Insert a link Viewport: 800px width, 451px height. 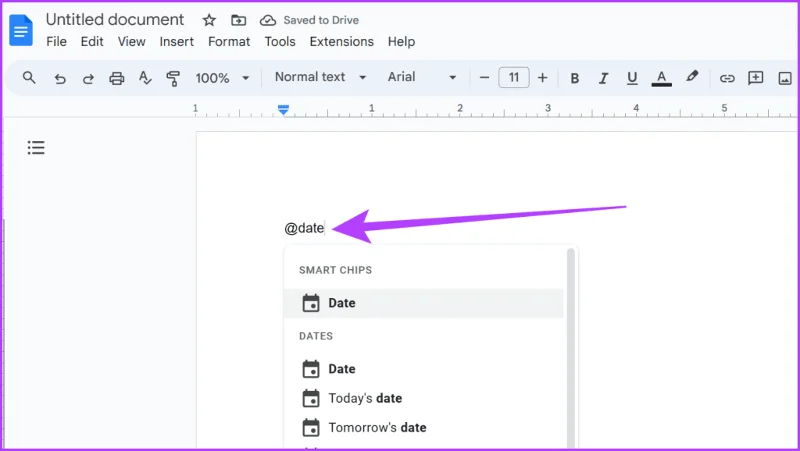point(727,78)
